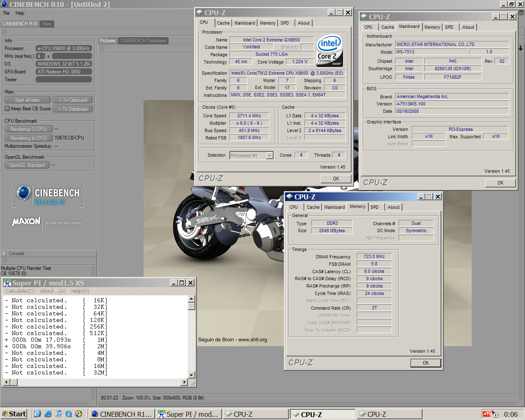Click the Super PI vertical scrollbar up arrow
The image size is (525, 420).
pos(191,299)
